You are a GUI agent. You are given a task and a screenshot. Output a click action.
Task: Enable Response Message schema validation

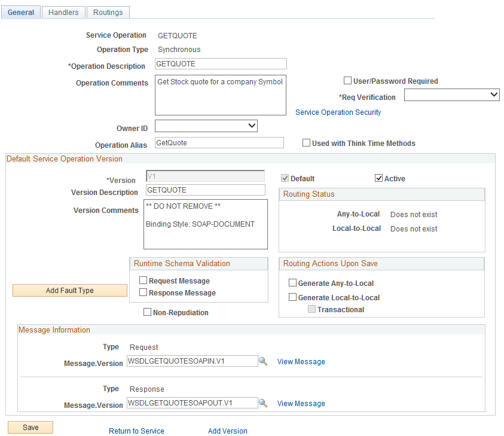point(143,292)
